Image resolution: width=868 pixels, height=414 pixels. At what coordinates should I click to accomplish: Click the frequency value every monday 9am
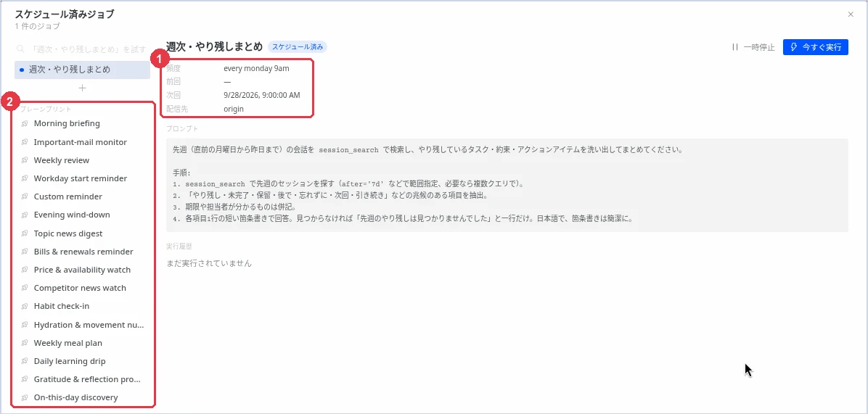coord(256,69)
